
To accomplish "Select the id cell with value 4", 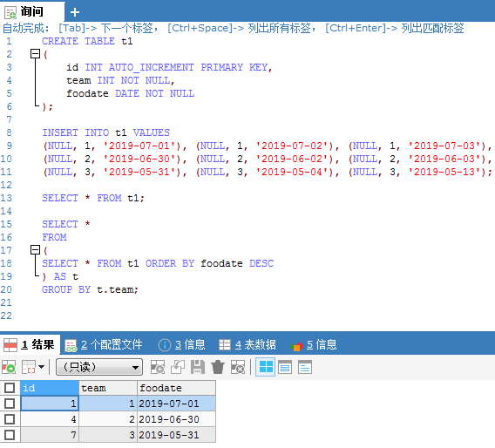I will [x=50, y=419].
